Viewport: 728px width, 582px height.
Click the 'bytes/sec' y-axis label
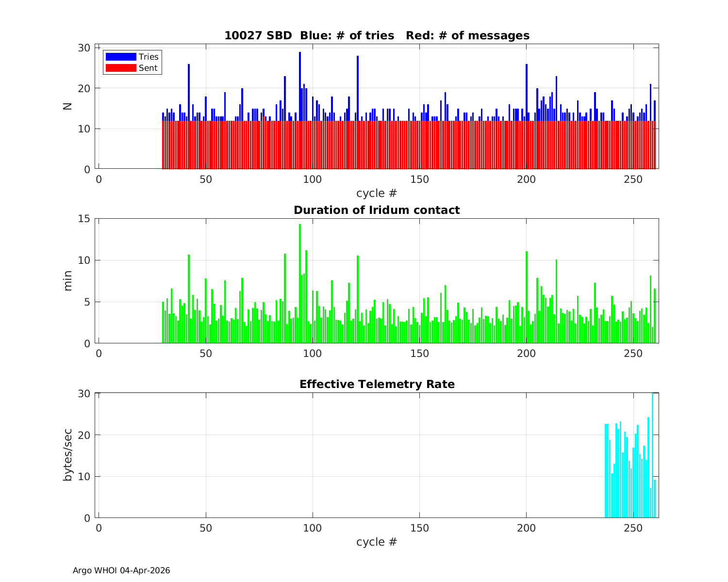(x=67, y=455)
